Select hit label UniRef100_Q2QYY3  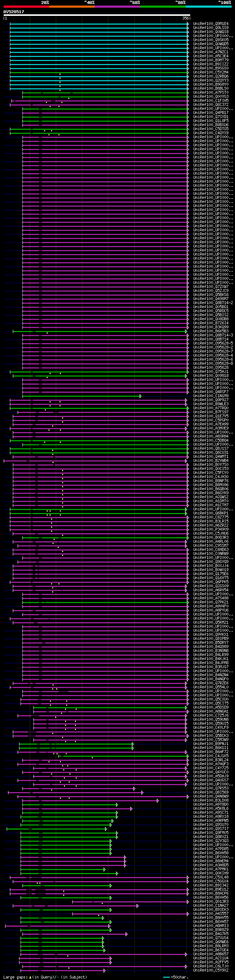pyautogui.click(x=211, y=80)
